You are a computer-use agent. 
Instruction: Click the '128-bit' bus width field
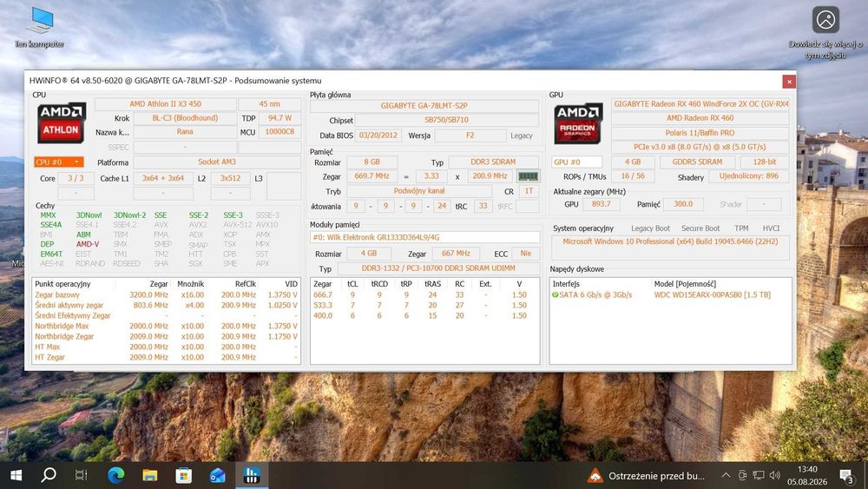point(764,162)
